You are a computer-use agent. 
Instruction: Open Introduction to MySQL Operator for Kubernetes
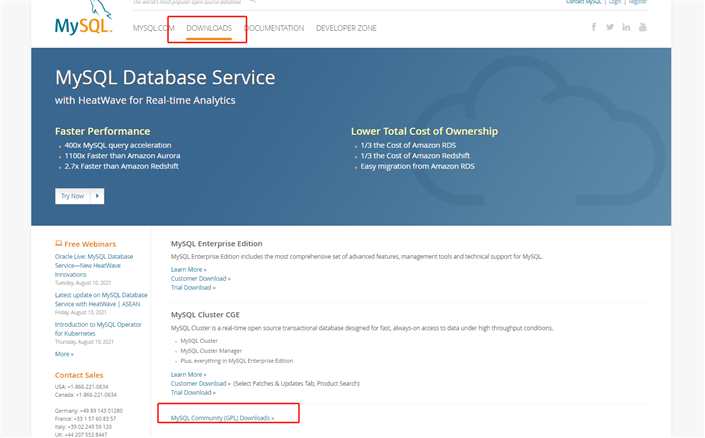click(x=98, y=329)
